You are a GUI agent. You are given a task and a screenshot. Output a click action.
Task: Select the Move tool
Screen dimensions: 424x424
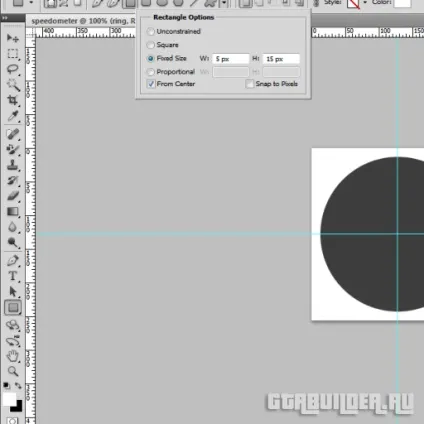[13, 38]
